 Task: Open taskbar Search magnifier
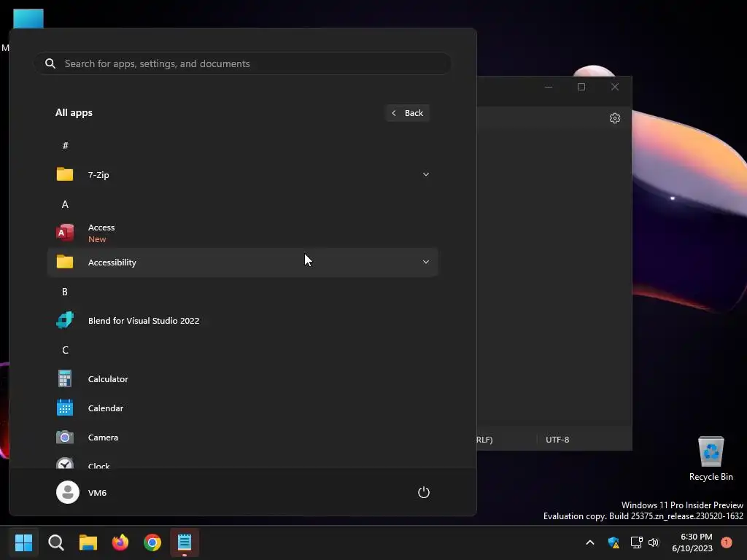tap(56, 542)
